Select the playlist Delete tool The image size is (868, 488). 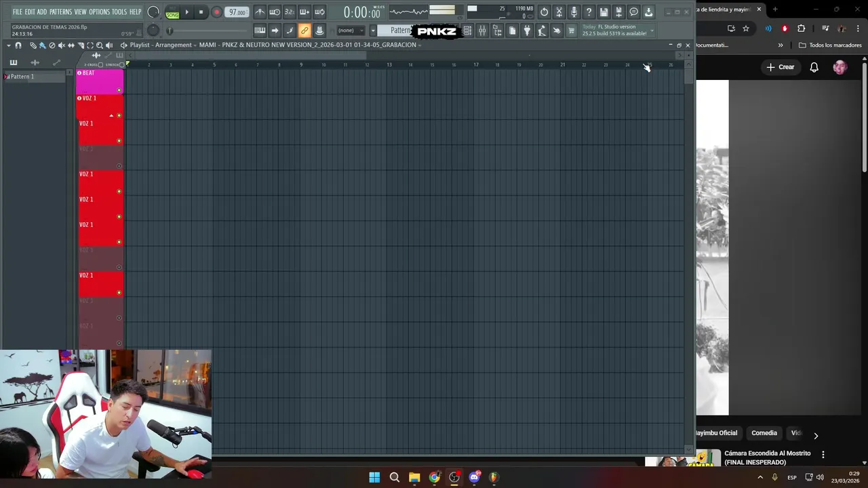(x=52, y=45)
